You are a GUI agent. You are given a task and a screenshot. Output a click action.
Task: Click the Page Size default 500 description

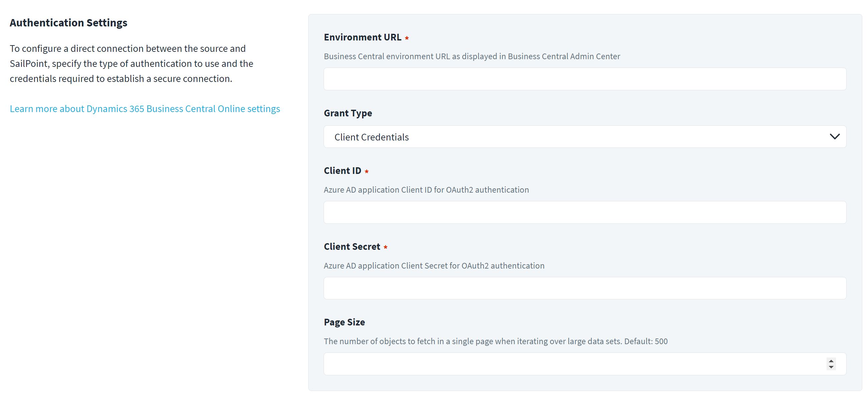tap(496, 341)
